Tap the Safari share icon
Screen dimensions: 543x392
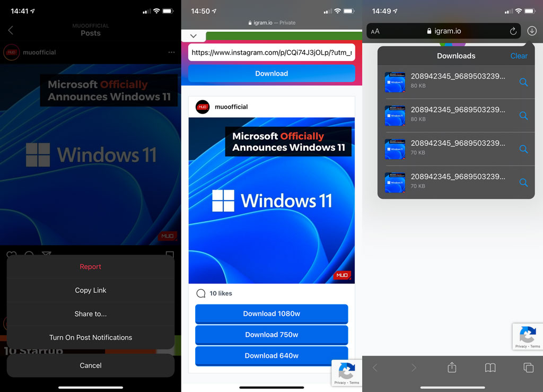(x=452, y=367)
